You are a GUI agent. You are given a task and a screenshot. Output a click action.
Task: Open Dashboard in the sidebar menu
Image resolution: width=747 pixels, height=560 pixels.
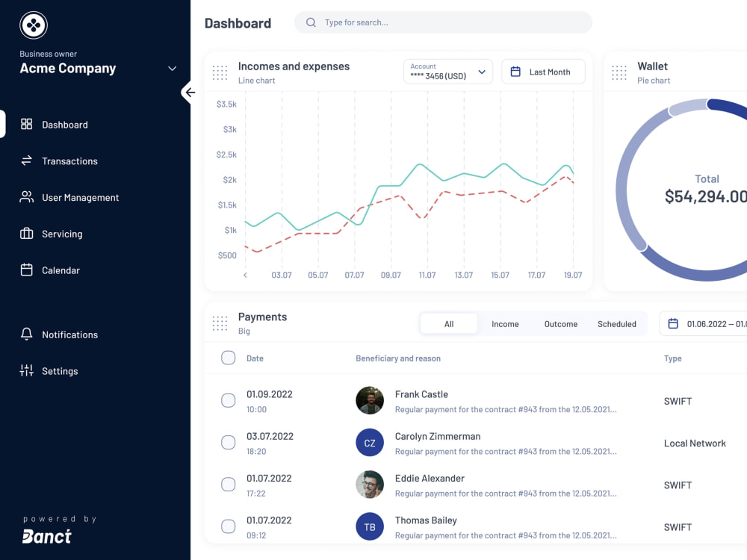[65, 125]
